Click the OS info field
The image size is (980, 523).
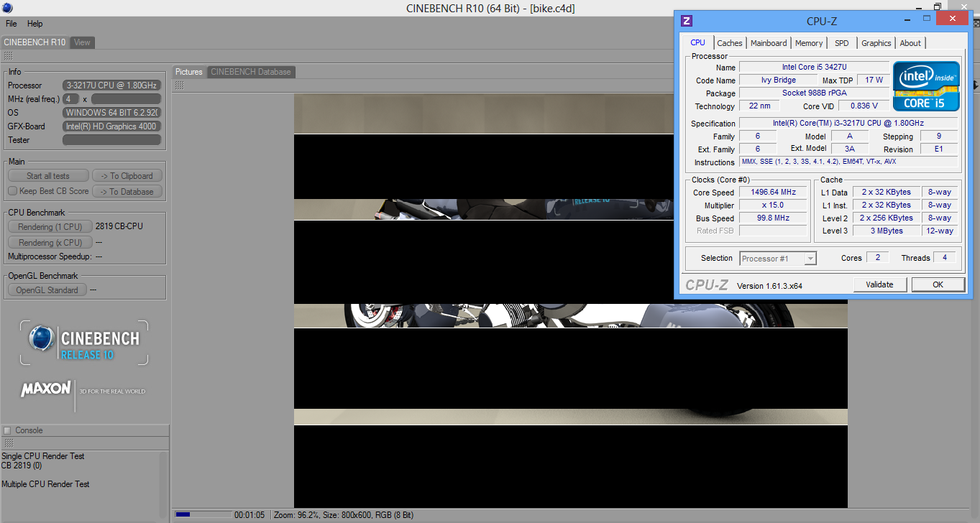point(111,113)
